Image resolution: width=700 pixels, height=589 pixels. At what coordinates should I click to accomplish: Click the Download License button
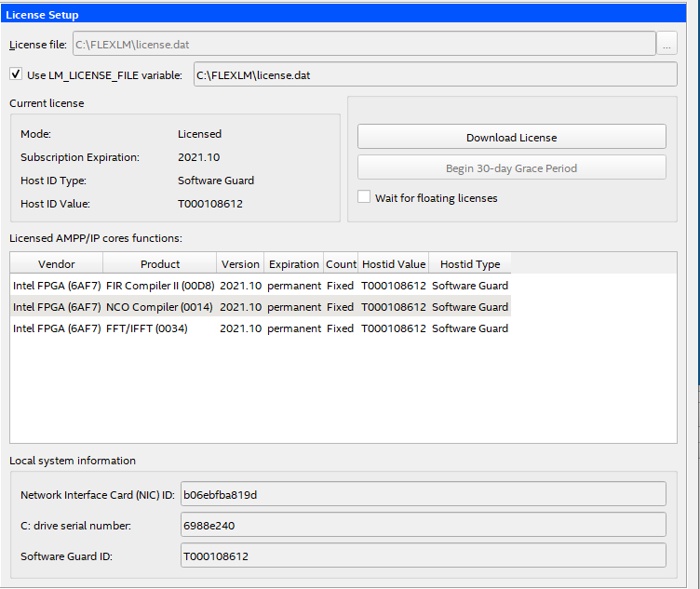pos(511,137)
